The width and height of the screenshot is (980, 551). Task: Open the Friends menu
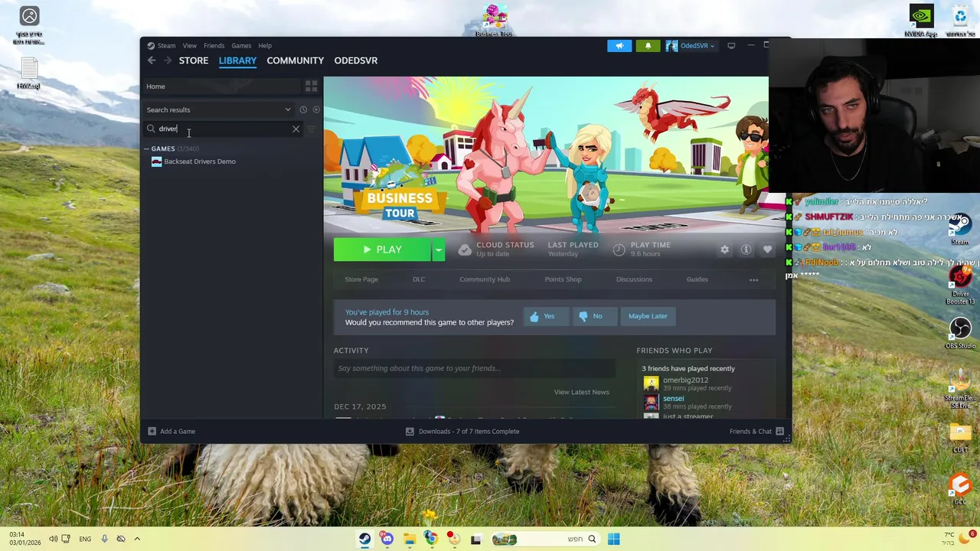[x=214, y=46]
